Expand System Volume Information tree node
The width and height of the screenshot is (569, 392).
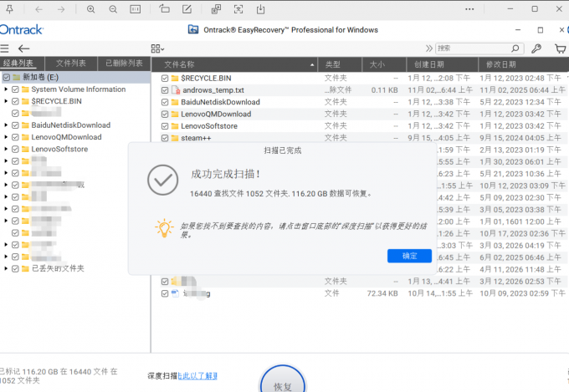pyautogui.click(x=6, y=89)
